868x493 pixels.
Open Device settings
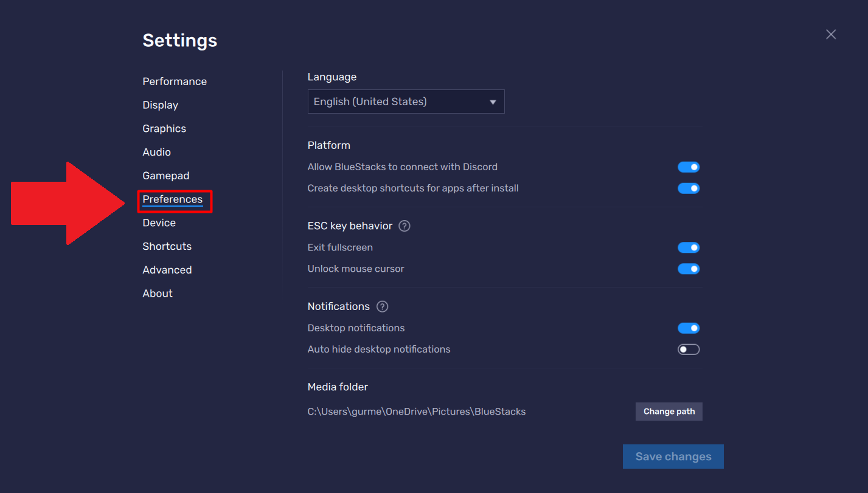point(159,223)
